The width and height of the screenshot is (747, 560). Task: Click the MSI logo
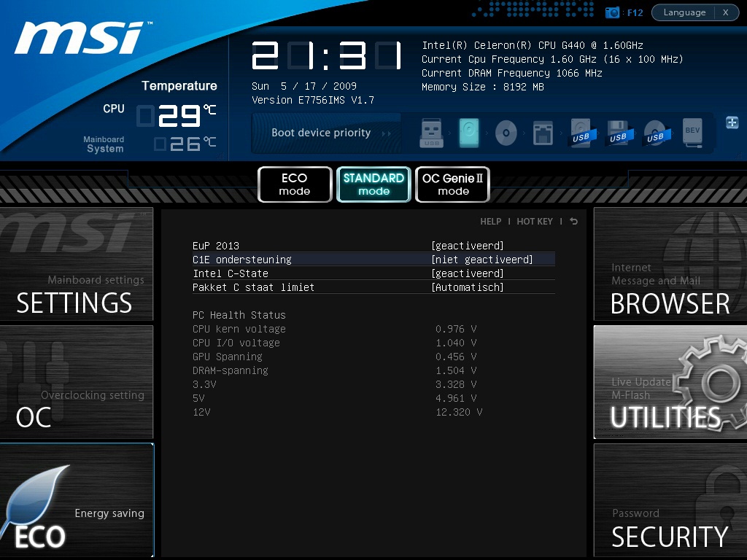click(83, 38)
